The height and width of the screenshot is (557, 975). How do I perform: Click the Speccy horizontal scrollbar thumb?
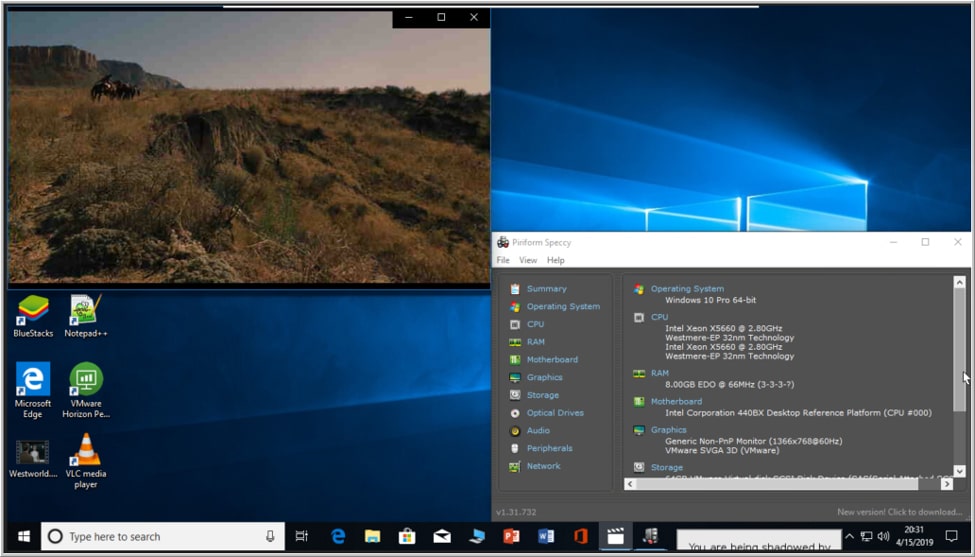777,484
